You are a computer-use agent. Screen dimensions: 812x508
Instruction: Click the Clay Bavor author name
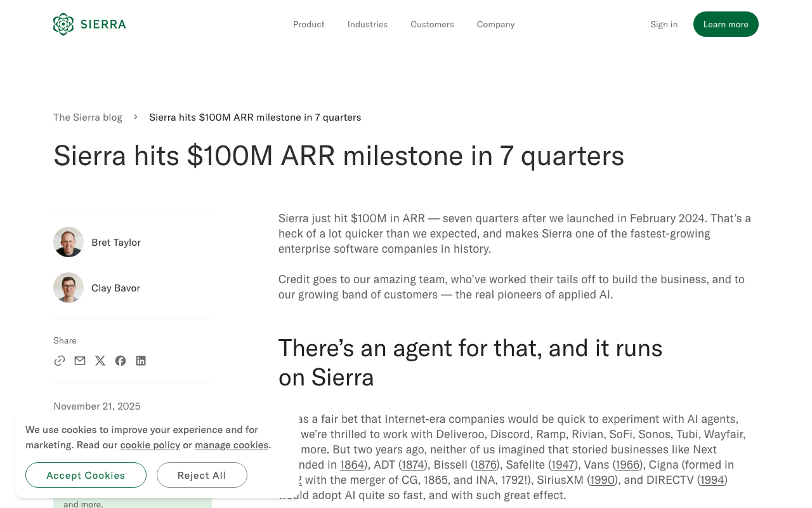pyautogui.click(x=115, y=288)
